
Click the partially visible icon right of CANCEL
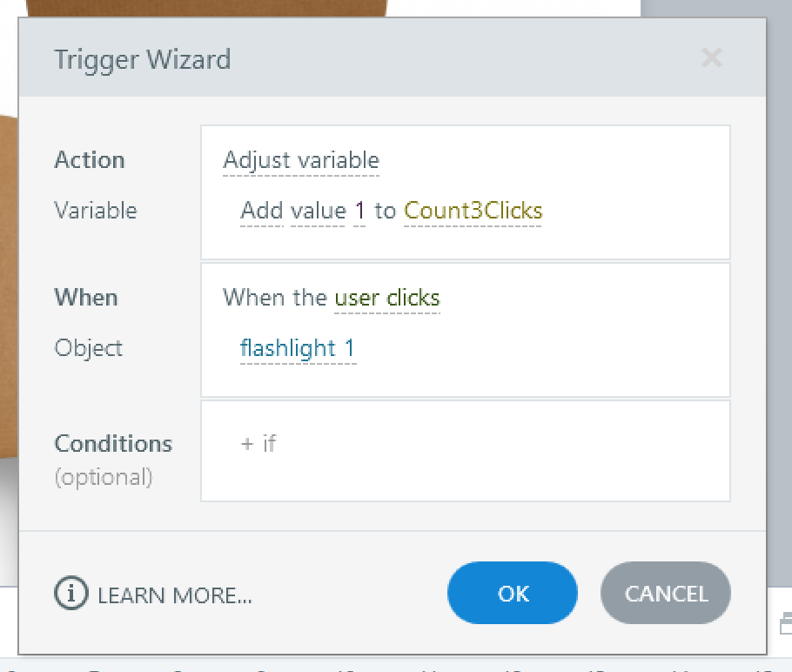(785, 621)
